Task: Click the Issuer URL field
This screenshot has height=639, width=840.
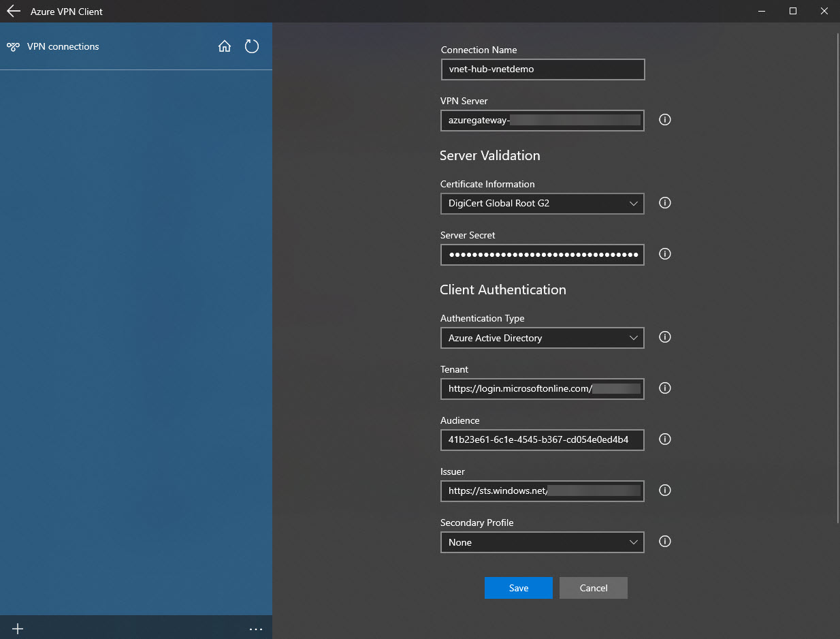Action: click(543, 491)
